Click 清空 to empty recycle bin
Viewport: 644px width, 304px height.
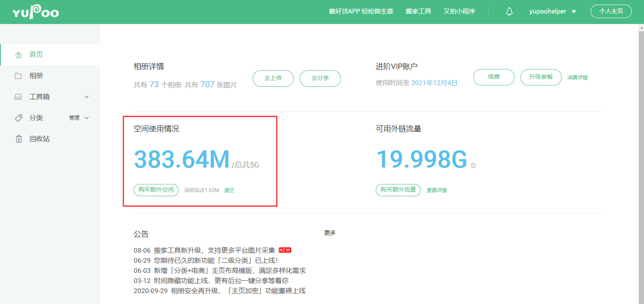(x=229, y=190)
